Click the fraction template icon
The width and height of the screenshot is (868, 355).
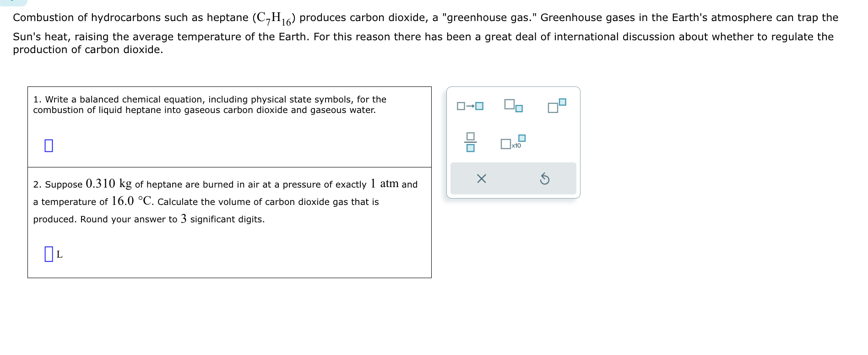(470, 142)
